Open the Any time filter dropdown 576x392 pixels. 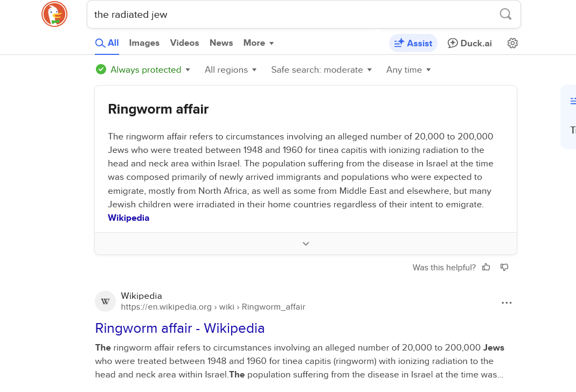[x=408, y=70]
